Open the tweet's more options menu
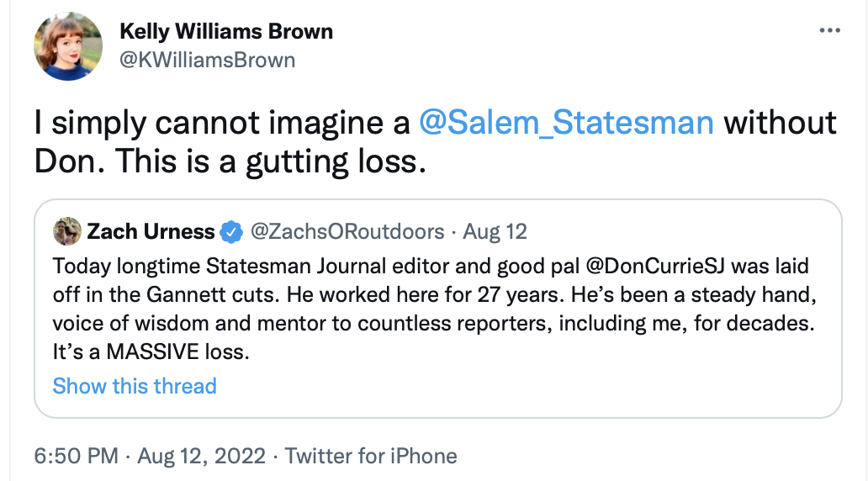Viewport: 868px width, 481px height. [x=829, y=31]
